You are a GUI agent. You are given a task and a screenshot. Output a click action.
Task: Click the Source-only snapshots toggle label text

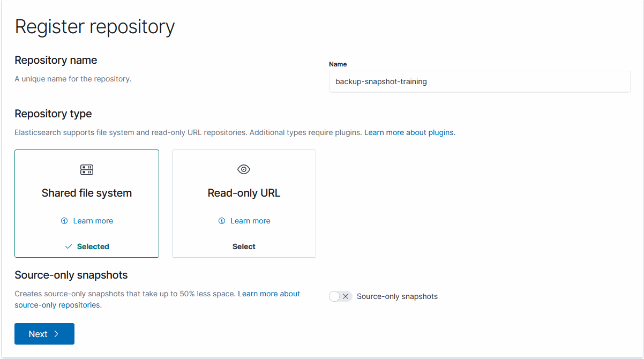(397, 296)
